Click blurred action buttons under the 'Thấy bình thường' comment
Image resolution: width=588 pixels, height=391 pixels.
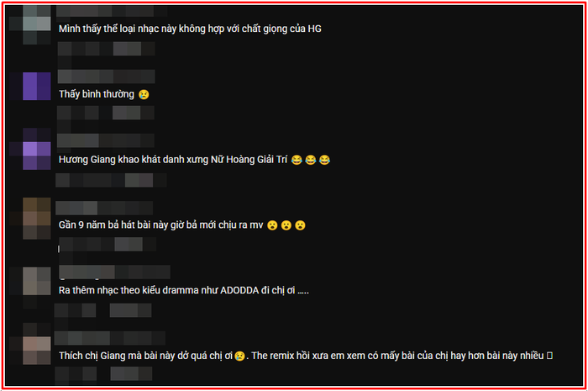pyautogui.click(x=106, y=113)
